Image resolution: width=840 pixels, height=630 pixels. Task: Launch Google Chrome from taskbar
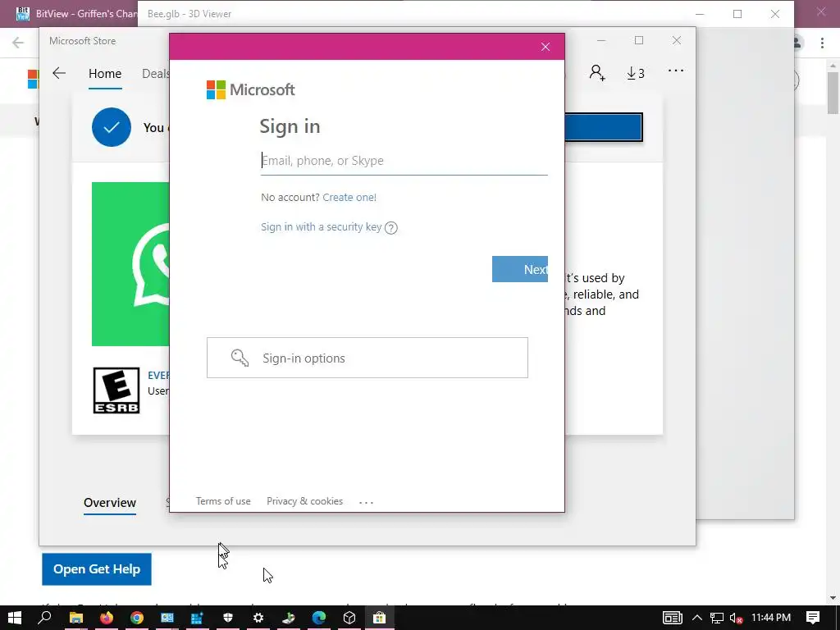[x=137, y=618]
